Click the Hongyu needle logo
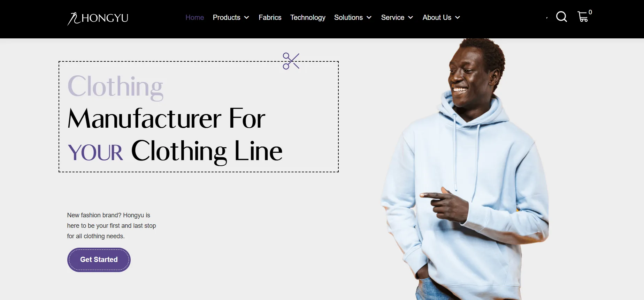Screen dimensions: 644x300 (98, 18)
